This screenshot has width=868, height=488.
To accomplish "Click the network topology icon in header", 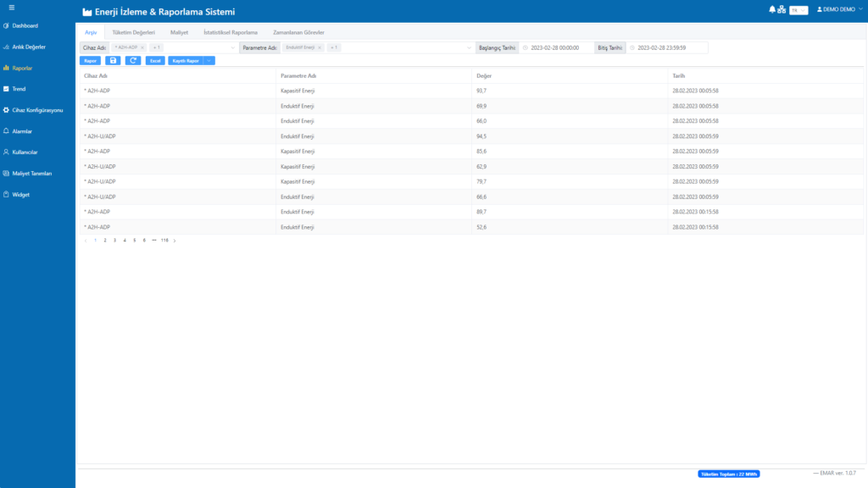I will (781, 9).
